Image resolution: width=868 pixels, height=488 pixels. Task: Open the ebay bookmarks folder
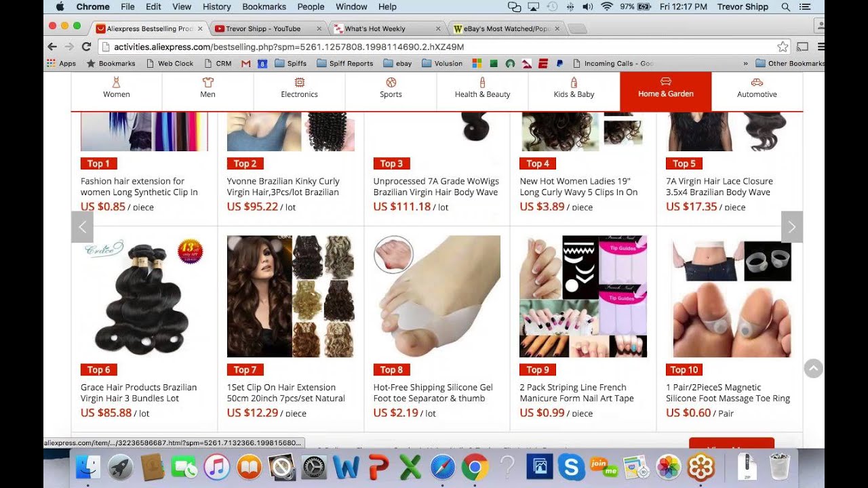(x=397, y=64)
